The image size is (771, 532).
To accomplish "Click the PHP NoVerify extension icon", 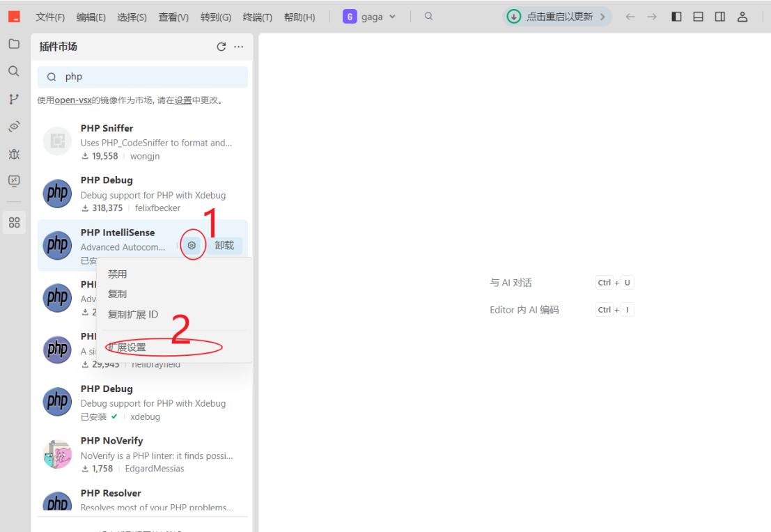I will 58,454.
